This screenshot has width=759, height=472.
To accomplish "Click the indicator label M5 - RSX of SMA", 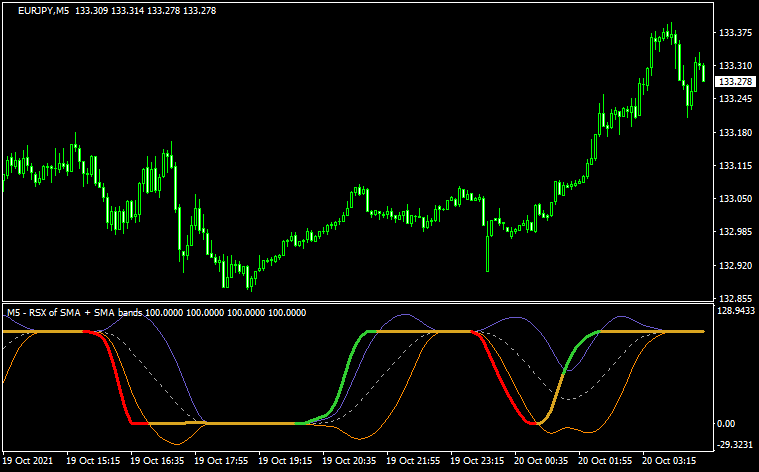I will (44, 313).
